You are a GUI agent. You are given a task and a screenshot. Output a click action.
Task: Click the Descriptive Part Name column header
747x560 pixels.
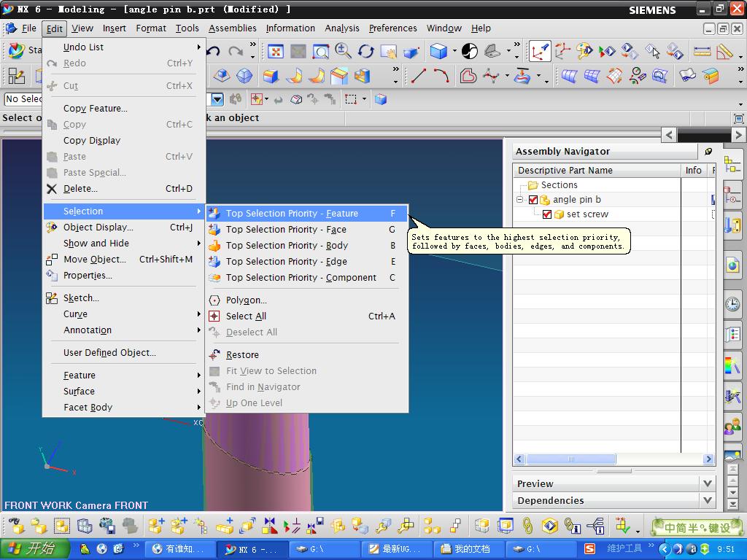pyautogui.click(x=597, y=170)
